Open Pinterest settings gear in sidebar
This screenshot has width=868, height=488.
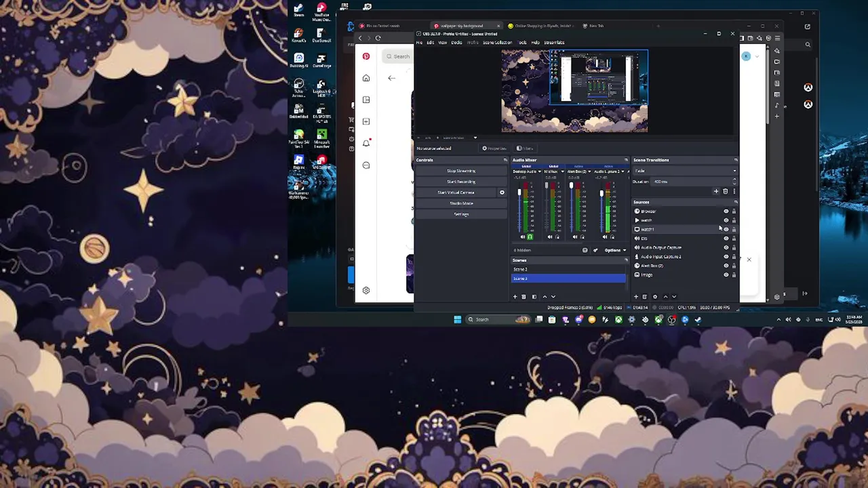(x=366, y=290)
